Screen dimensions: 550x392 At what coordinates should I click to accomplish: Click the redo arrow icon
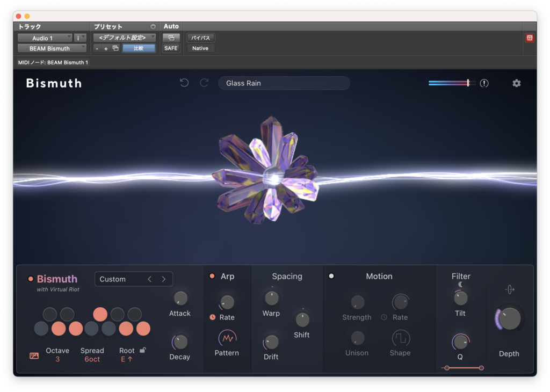click(x=205, y=83)
